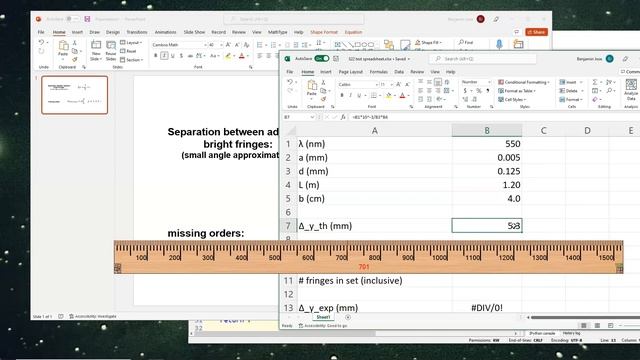Viewport: 640px width, 360px height.
Task: Open PowerPoint Draw tab
Action: point(95,32)
